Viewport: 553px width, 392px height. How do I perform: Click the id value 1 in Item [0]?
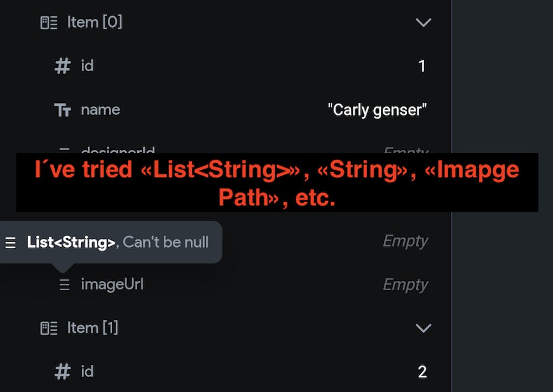click(x=422, y=66)
